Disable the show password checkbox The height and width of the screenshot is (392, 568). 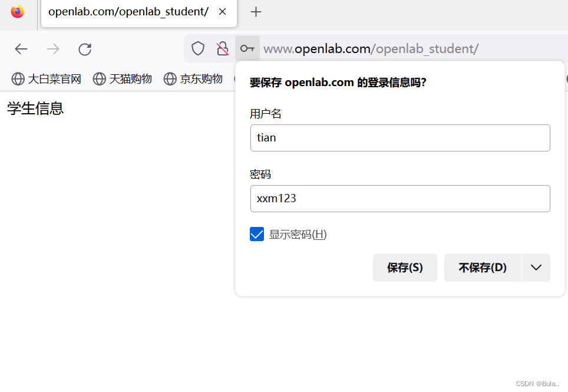(x=256, y=234)
